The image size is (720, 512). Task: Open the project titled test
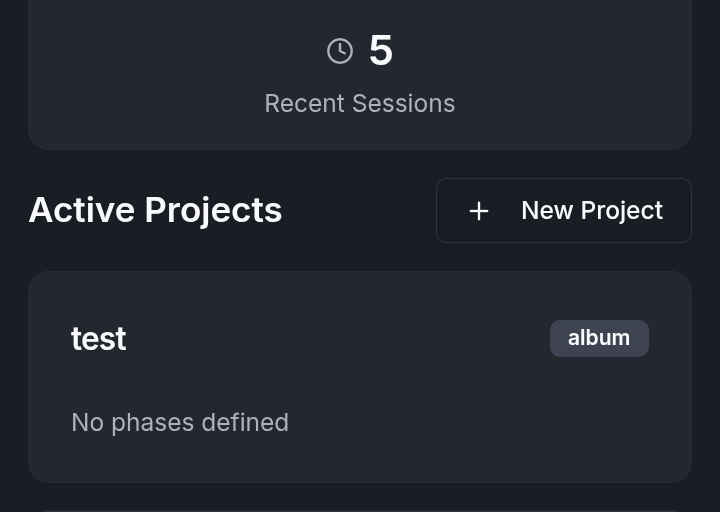tap(99, 339)
